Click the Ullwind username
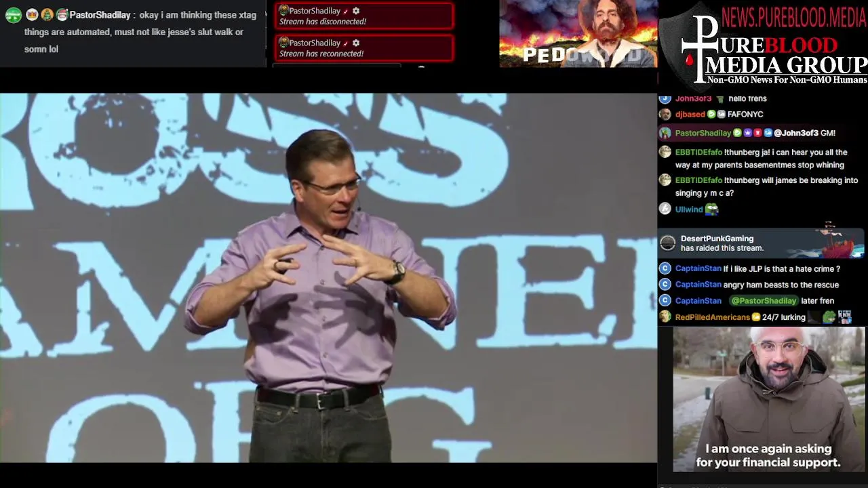 click(689, 209)
